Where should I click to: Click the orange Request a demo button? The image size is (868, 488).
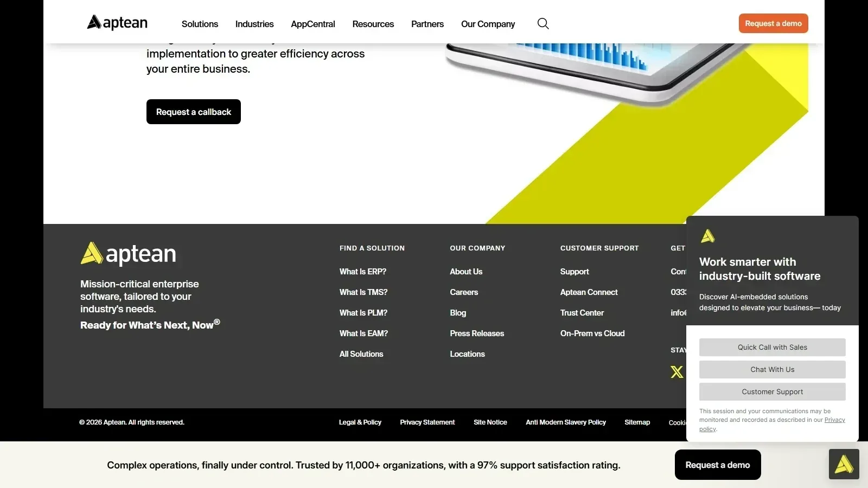[x=774, y=23]
